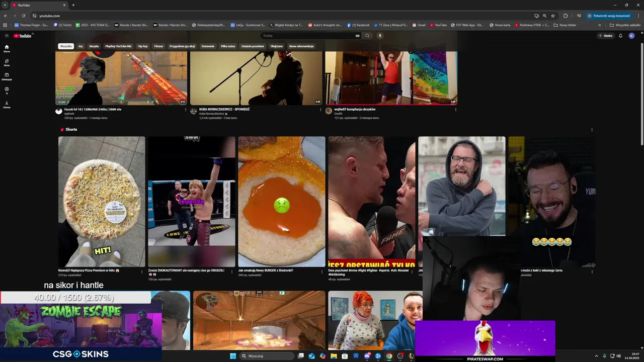Click the Kuba Nowaczkiewicz channel name

point(212,114)
